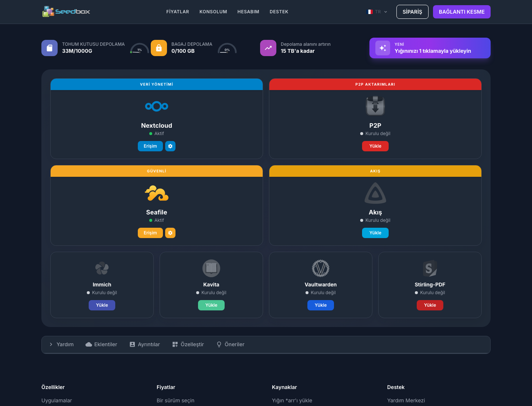Image resolution: width=532 pixels, height=406 pixels.
Task: Click the Seafile Erişim button
Action: pos(150,233)
